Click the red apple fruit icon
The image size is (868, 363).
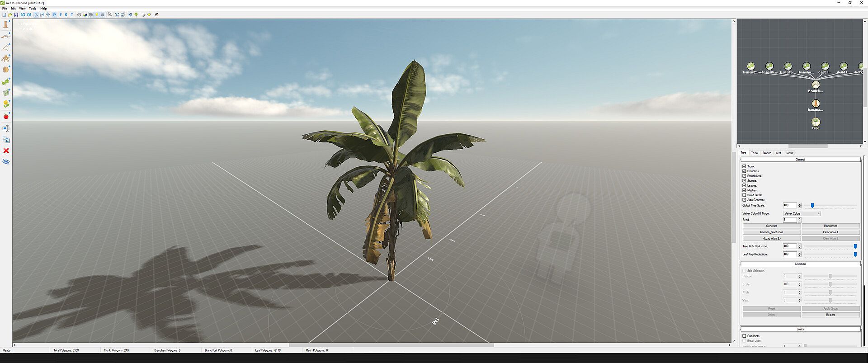click(x=6, y=116)
